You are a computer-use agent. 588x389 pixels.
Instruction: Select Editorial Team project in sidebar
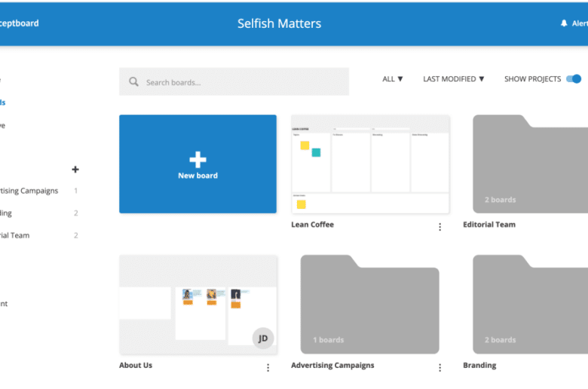tap(17, 235)
